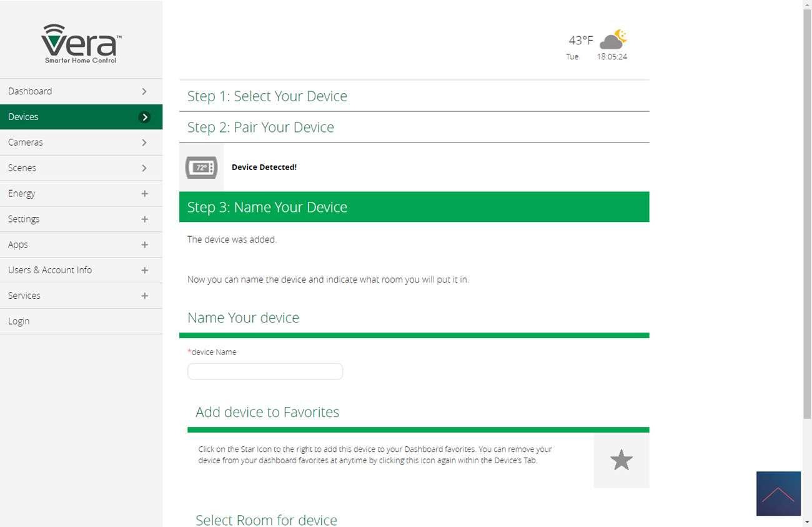Click the Cameras chevron arrow
812x527 pixels.
[x=144, y=143]
